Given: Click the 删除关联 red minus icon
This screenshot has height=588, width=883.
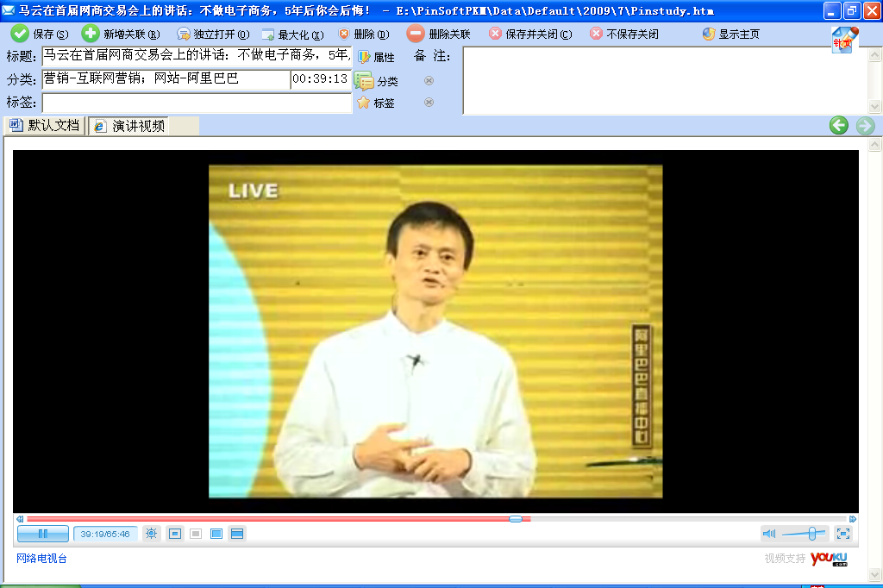Looking at the screenshot, I should coord(416,34).
